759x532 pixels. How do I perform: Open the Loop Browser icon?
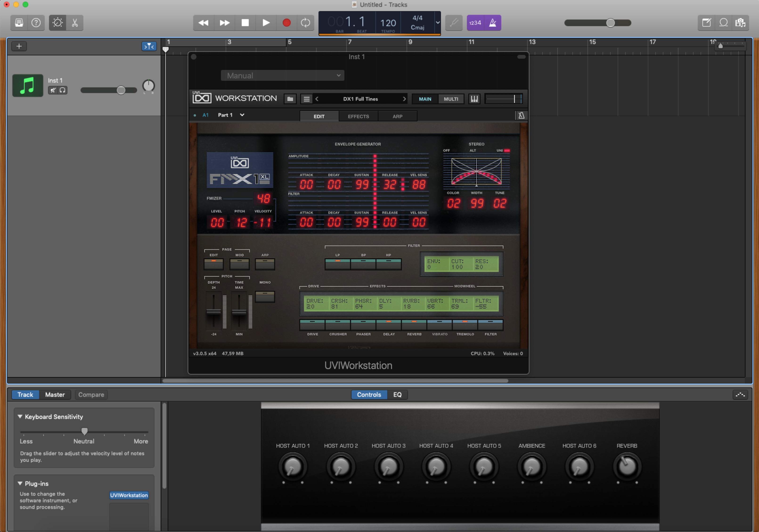coord(723,23)
